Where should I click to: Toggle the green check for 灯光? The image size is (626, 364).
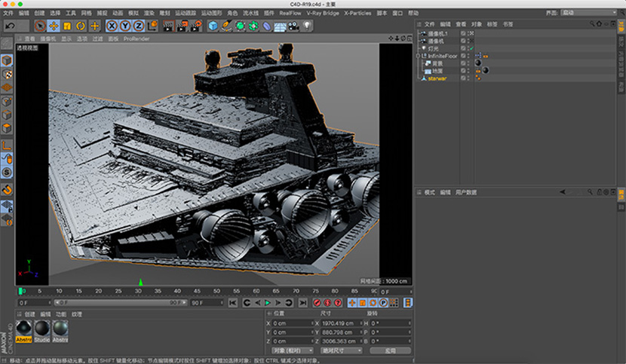(472, 49)
